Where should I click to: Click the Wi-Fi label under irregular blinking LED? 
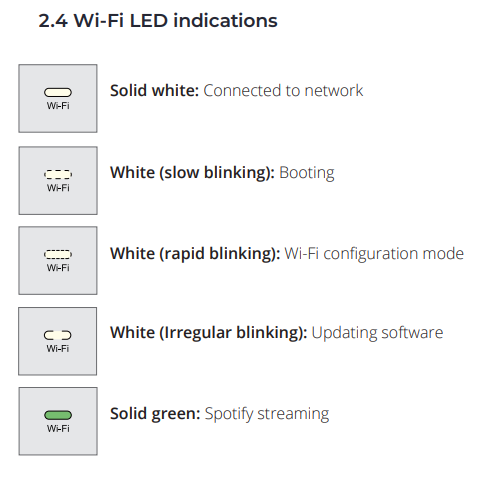58,348
